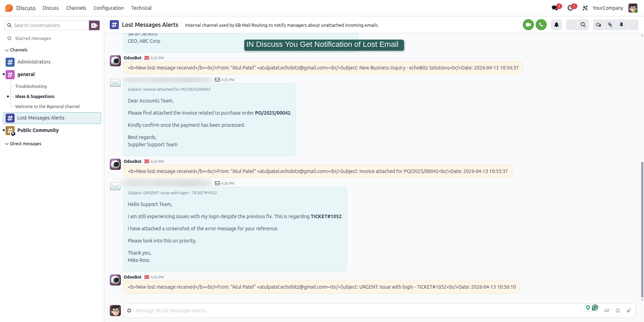
Task: Open notification settings bell icon
Action: [x=556, y=25]
